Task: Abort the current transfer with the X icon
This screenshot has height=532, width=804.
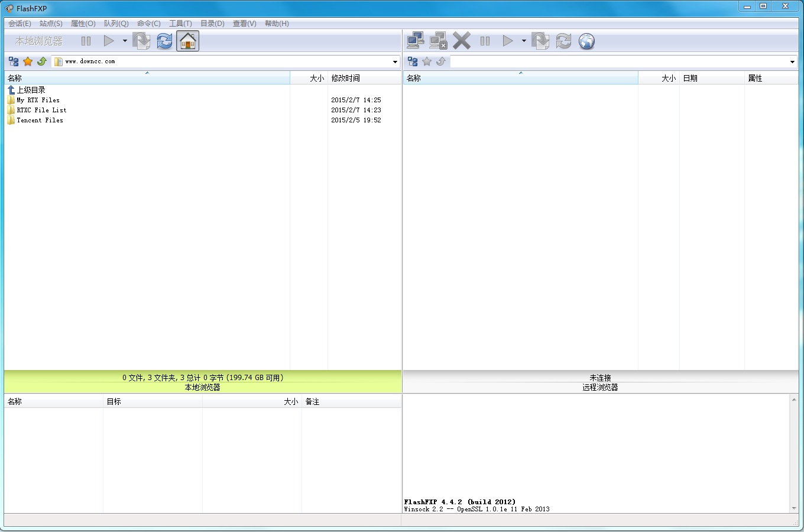Action: coord(462,40)
